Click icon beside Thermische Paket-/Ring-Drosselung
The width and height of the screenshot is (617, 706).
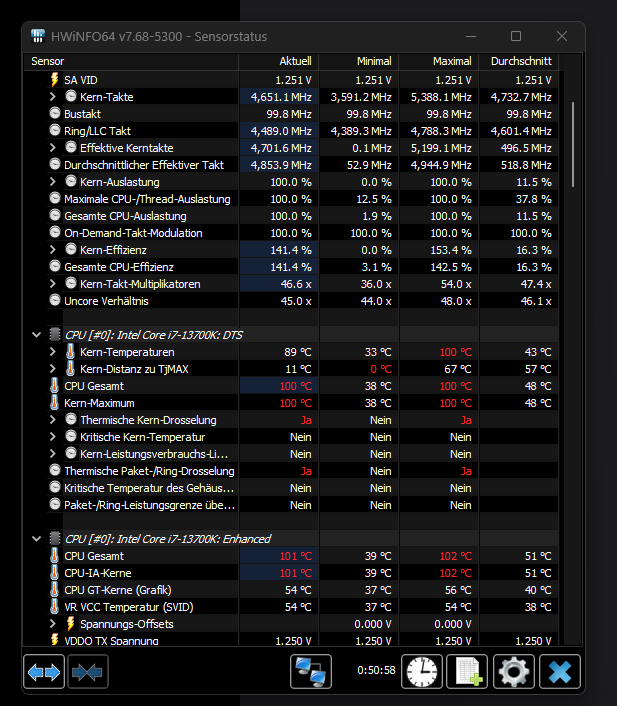pos(54,471)
